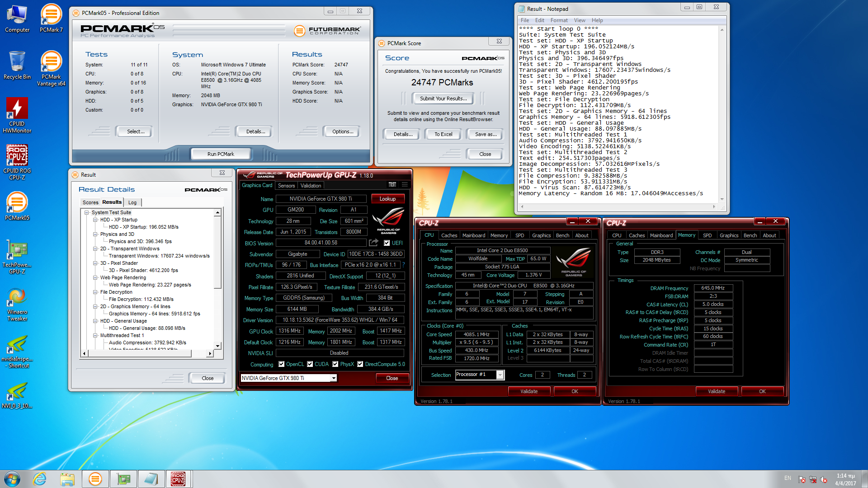Open the Computer desktop icon
The width and height of the screenshot is (868, 488).
point(17,19)
